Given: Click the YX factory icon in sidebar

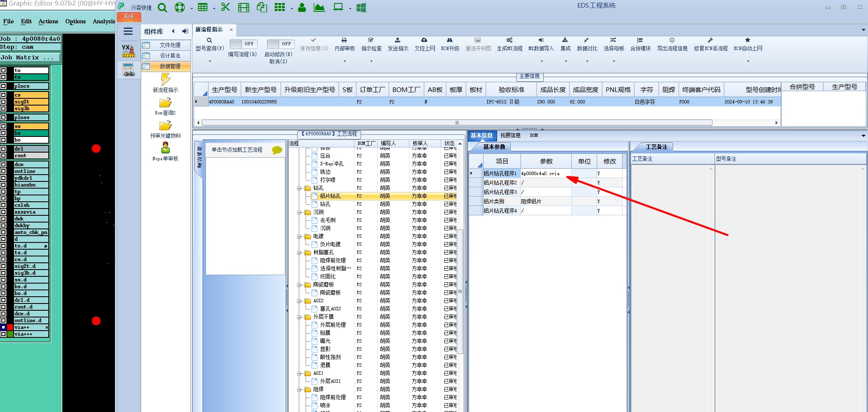Looking at the screenshot, I should click(128, 51).
